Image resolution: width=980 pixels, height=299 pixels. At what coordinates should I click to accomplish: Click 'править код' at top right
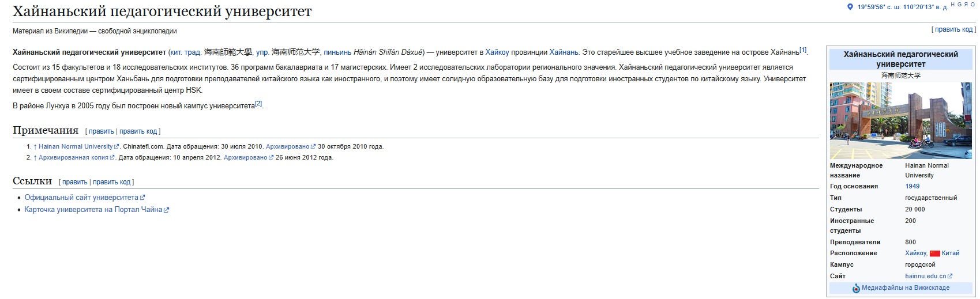[953, 29]
